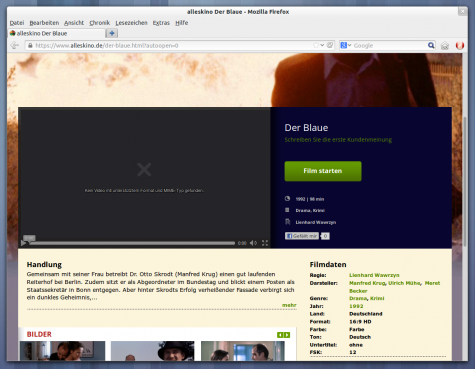Open the Chronik menu
475x369 pixels.
[x=100, y=23]
